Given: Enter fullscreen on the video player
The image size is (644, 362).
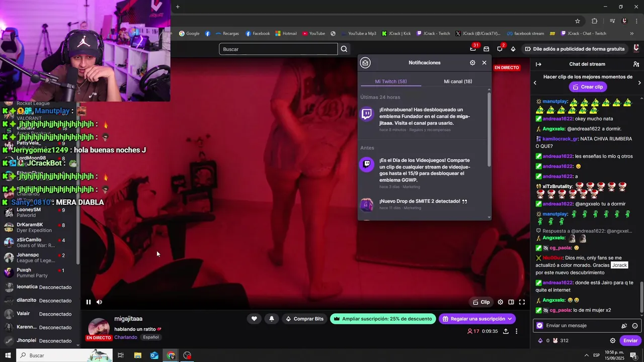Looking at the screenshot, I should 522,302.
